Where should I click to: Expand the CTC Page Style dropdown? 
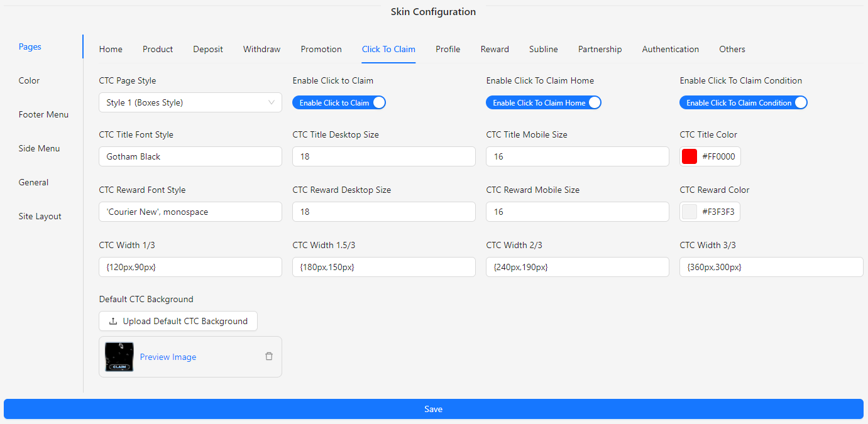[x=190, y=102]
